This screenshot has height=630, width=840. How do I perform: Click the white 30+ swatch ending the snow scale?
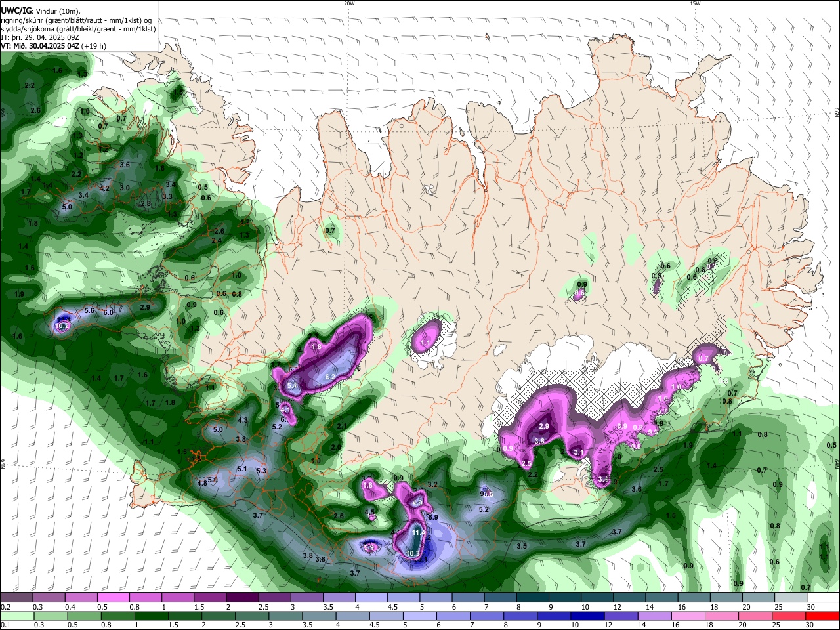pos(824,598)
